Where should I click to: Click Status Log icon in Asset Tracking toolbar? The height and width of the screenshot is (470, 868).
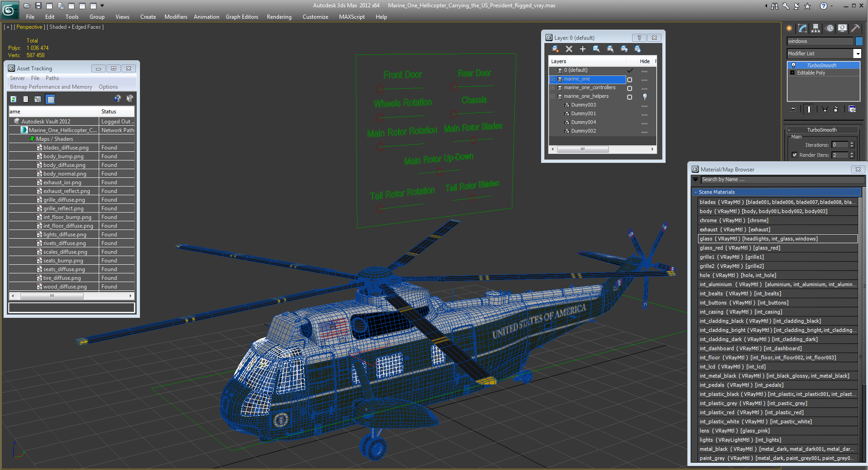point(26,99)
